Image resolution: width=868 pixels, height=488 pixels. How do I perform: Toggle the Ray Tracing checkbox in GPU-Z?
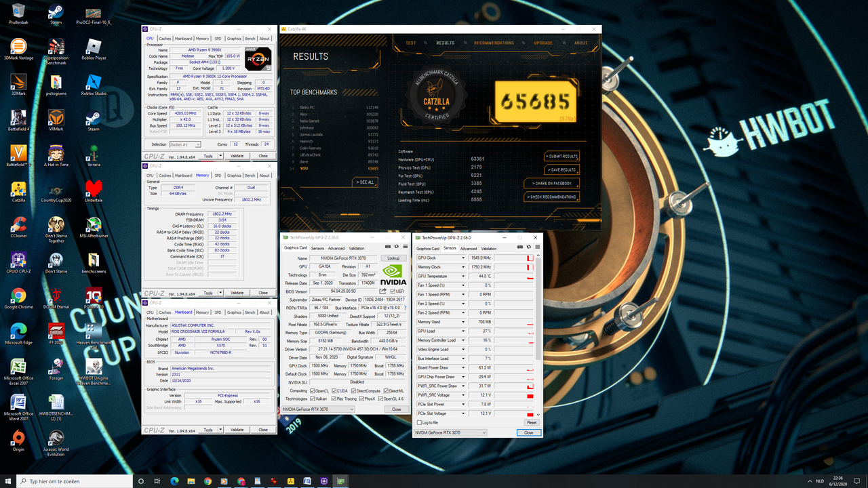click(334, 399)
